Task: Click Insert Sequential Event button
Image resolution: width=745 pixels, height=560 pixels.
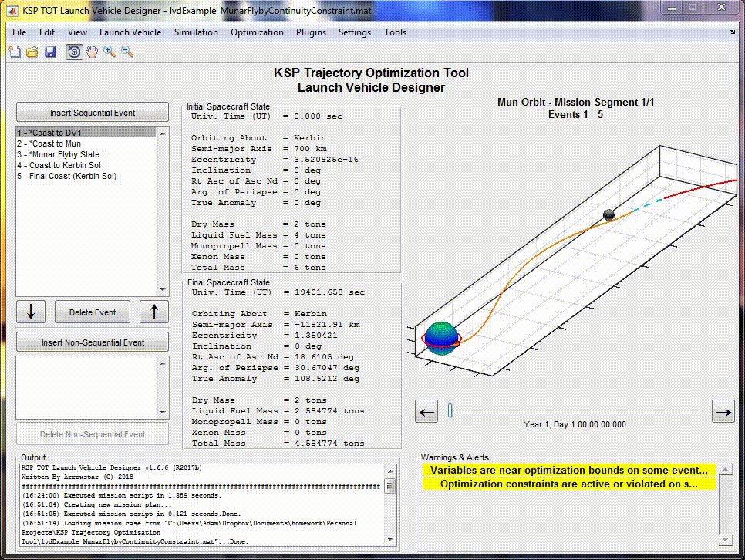Action: 93,113
